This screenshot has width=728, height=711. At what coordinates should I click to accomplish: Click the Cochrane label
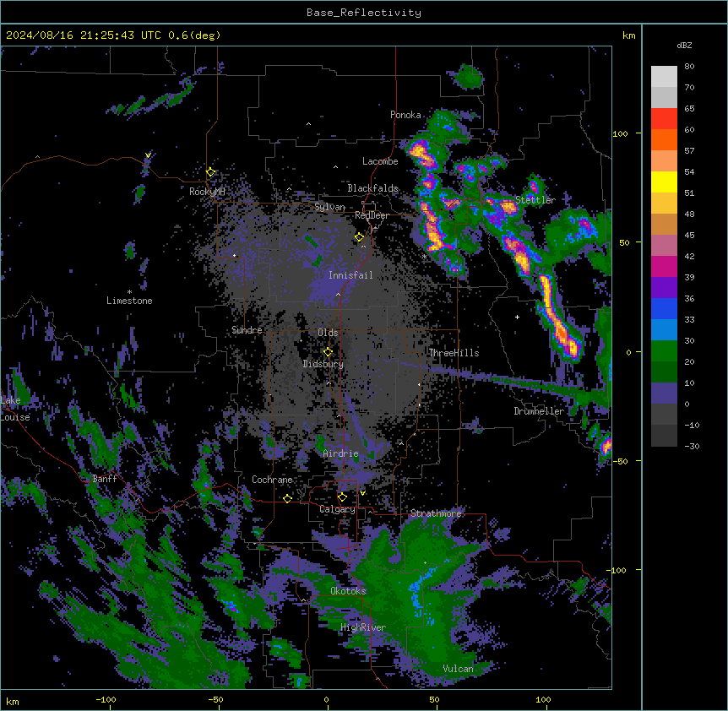272,480
